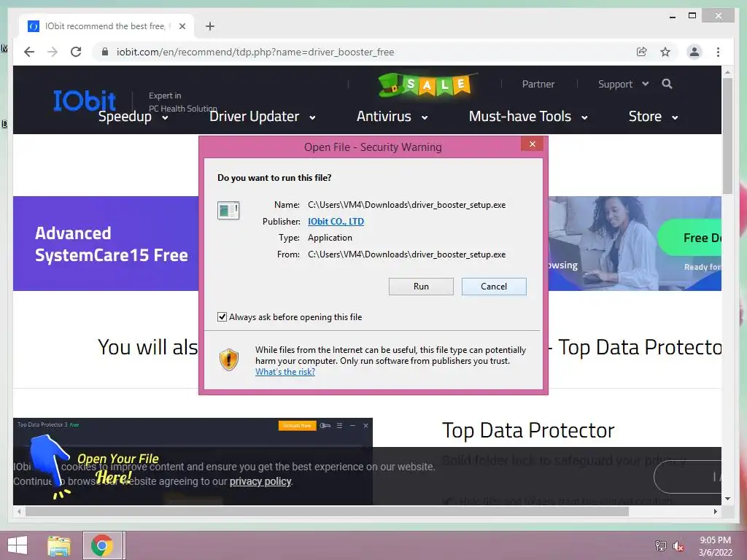This screenshot has width=747, height=560.
Task: Bookmark the page with the star icon
Action: tap(665, 52)
